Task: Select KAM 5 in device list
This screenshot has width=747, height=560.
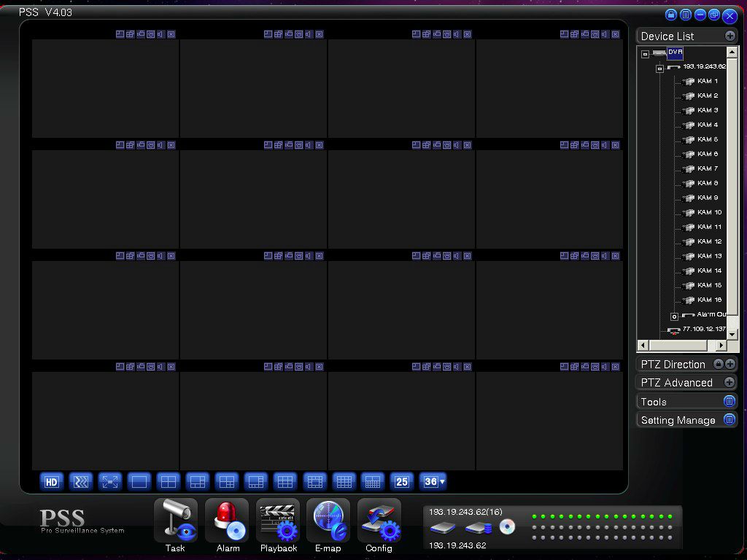Action: pyautogui.click(x=707, y=139)
